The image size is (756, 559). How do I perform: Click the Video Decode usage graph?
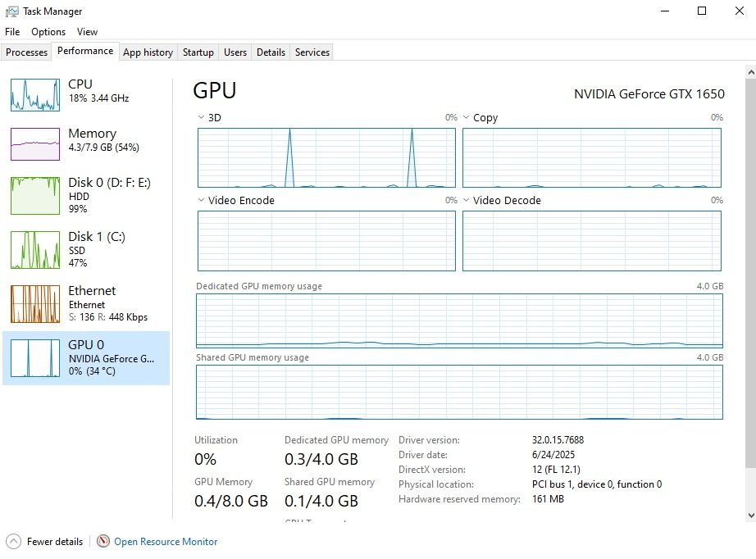pyautogui.click(x=592, y=241)
